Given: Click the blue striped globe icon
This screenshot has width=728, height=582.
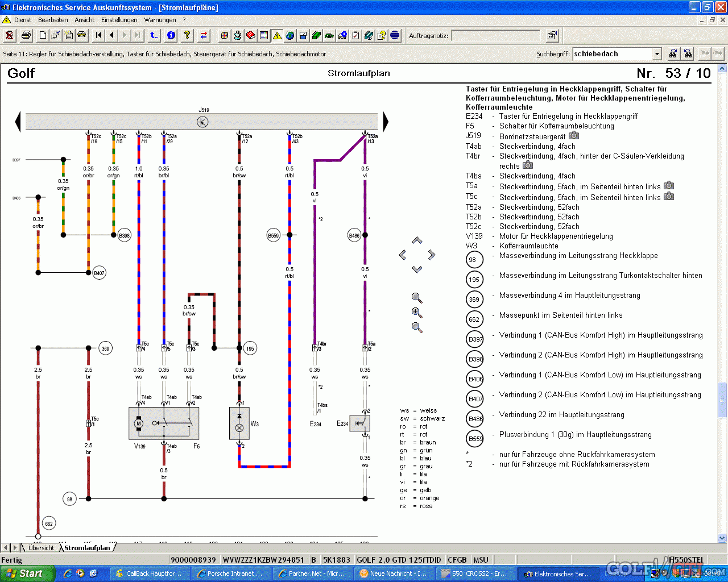Looking at the screenshot, I should pyautogui.click(x=395, y=35).
